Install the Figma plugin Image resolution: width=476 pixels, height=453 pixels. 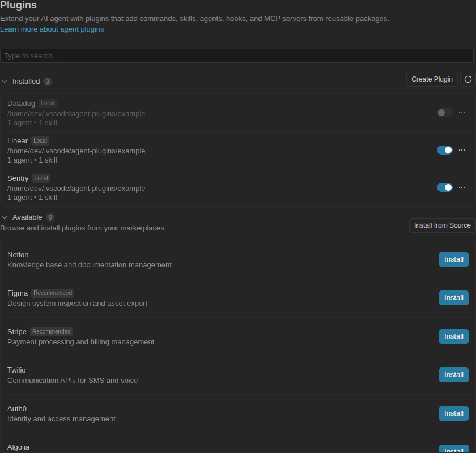(453, 298)
